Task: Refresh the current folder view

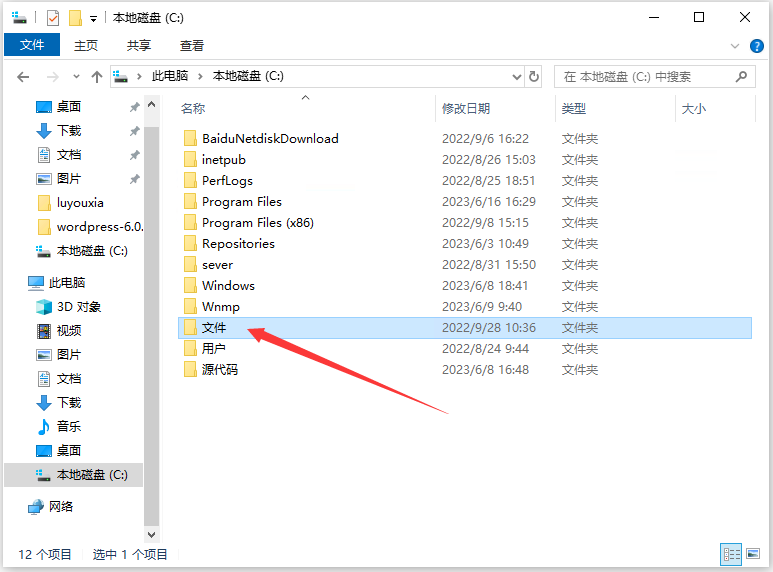Action: coord(533,77)
